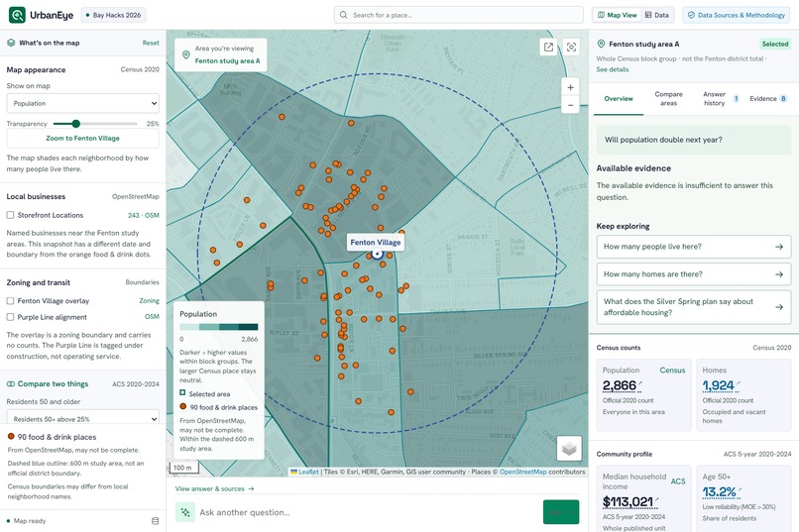This screenshot has height=532, width=799.
Task: Zoom in on the map
Action: [x=570, y=87]
